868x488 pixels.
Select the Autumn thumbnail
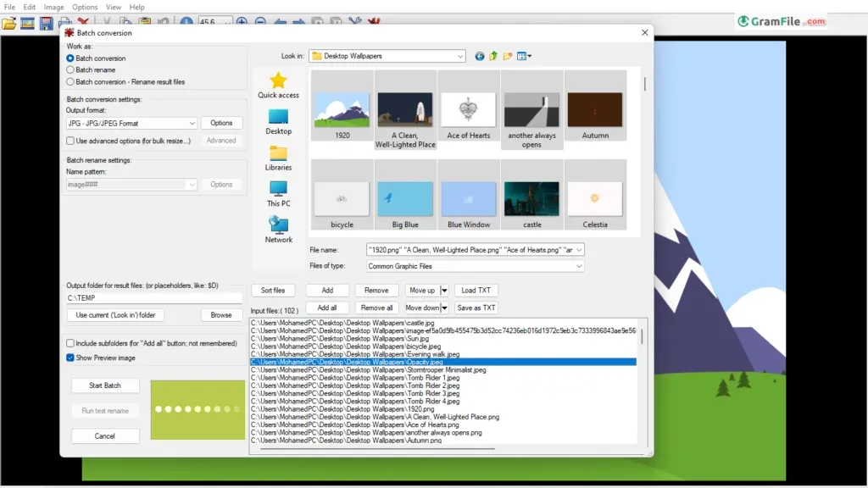tap(595, 105)
